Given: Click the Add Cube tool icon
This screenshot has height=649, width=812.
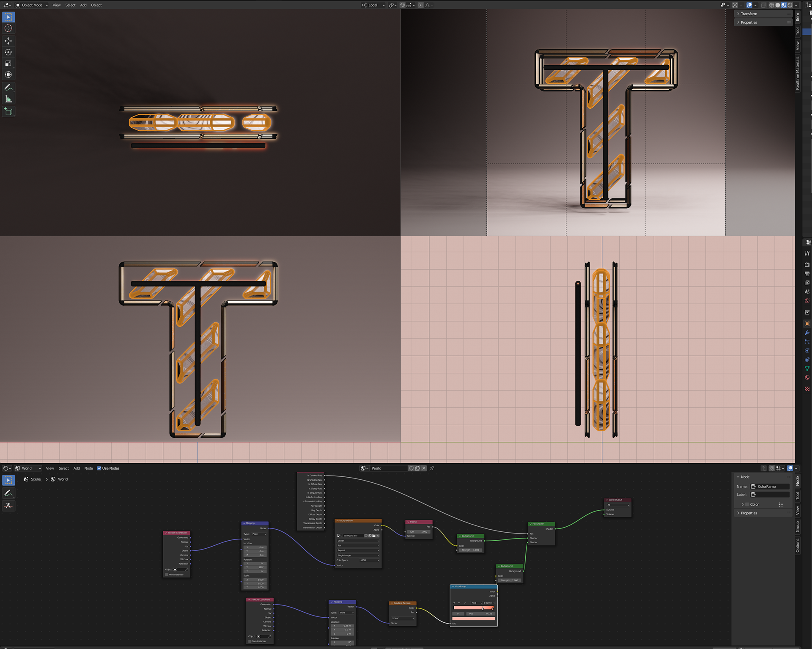Looking at the screenshot, I should [8, 111].
